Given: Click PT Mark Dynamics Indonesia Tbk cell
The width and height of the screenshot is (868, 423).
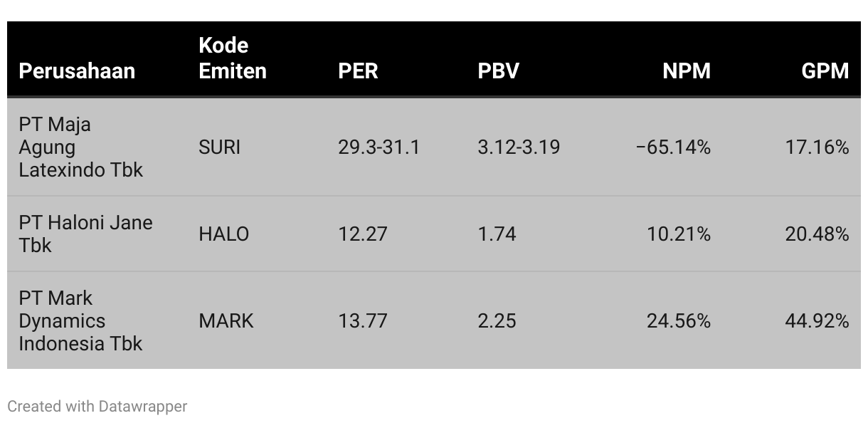Looking at the screenshot, I should coord(80,320).
